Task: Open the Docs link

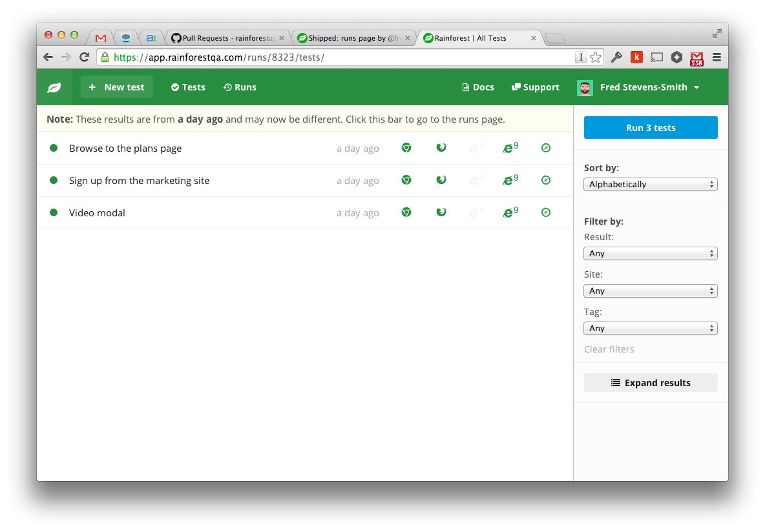Action: coord(477,87)
